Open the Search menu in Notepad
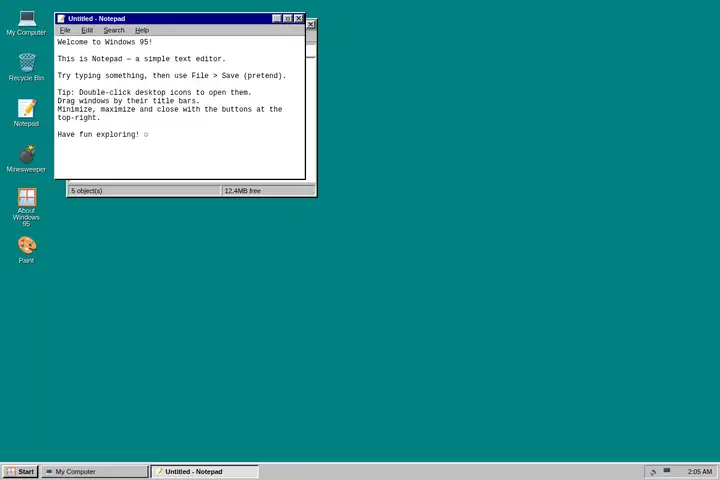This screenshot has width=720, height=480. coord(114,30)
